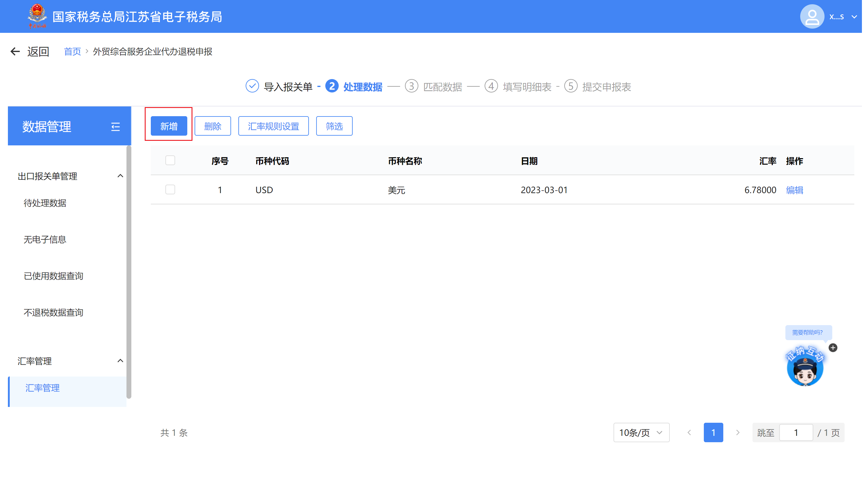Collapse the 数据管理 sidebar menu icon
The width and height of the screenshot is (868, 493).
coord(116,127)
